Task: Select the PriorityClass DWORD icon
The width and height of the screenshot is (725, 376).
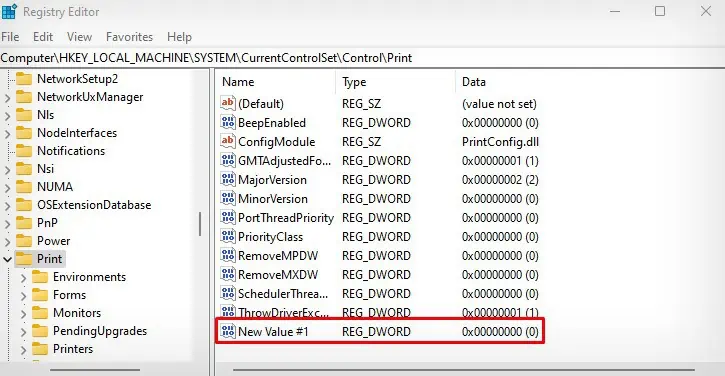Action: 227,236
